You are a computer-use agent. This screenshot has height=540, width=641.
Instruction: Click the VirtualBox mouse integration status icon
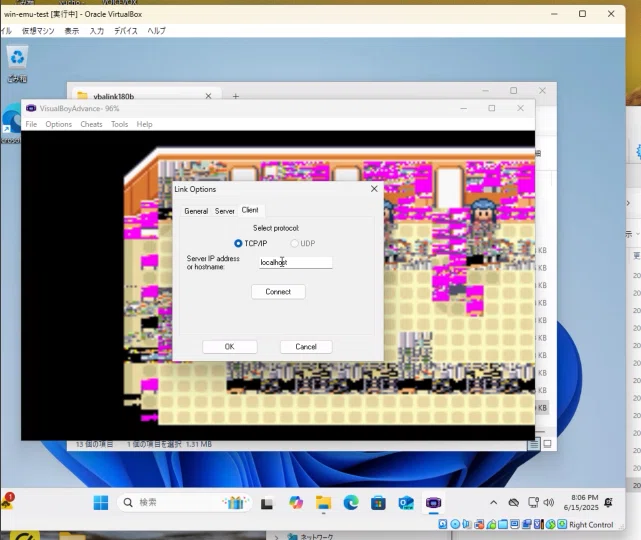(550, 524)
